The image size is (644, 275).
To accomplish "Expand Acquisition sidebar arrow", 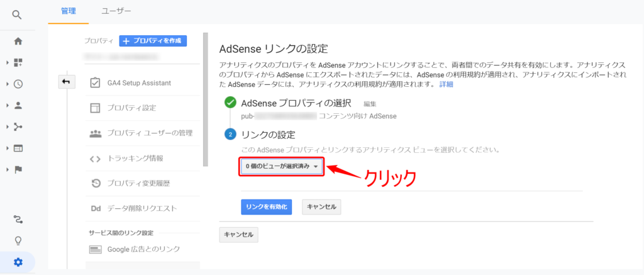I will tap(8, 126).
